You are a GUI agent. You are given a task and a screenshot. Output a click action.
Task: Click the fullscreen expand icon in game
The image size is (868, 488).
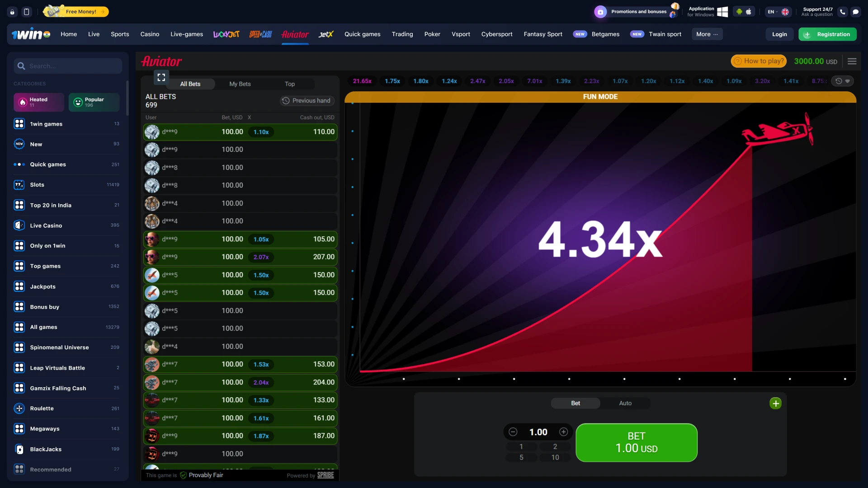tap(161, 77)
